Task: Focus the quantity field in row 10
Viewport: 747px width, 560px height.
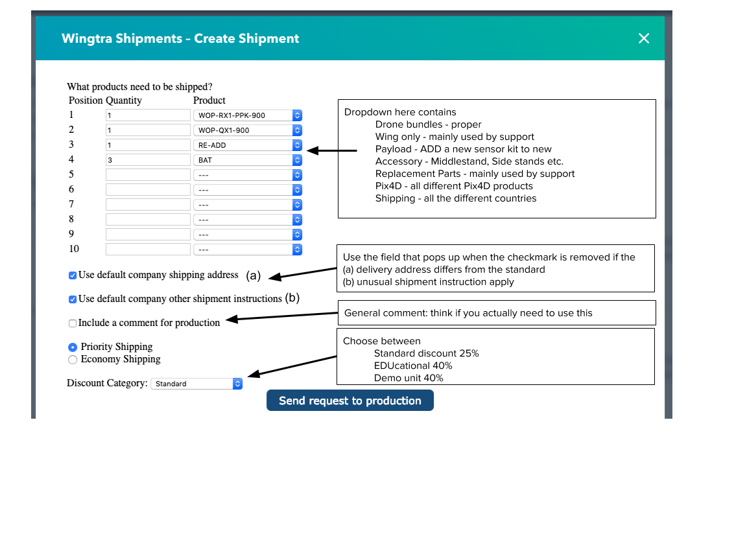Action: pos(148,250)
